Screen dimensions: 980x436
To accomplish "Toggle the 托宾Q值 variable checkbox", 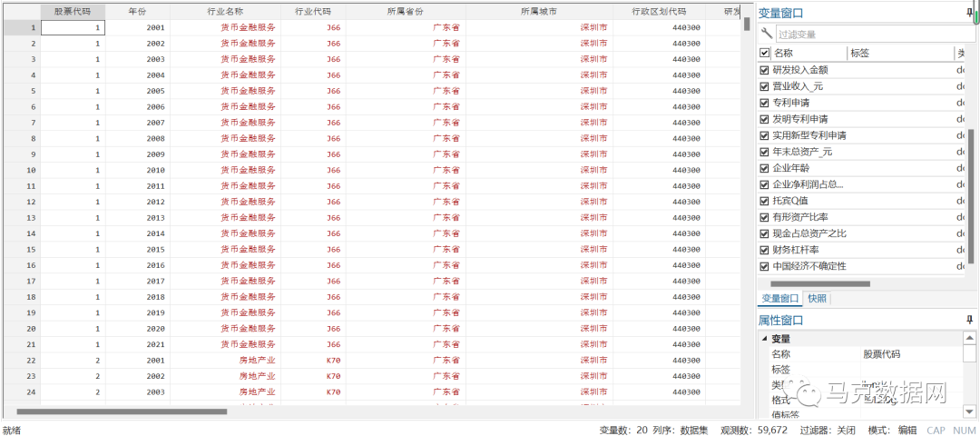I will point(764,201).
